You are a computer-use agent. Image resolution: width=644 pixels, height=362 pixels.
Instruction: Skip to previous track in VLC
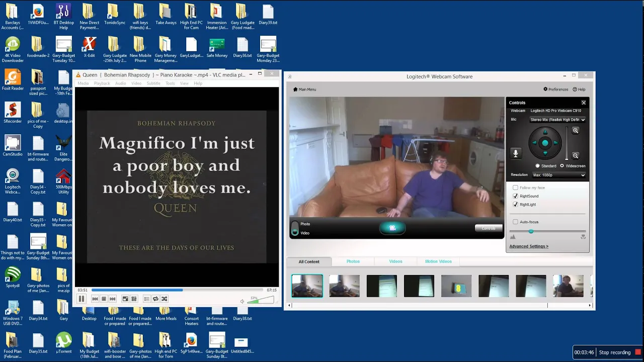[95, 299]
